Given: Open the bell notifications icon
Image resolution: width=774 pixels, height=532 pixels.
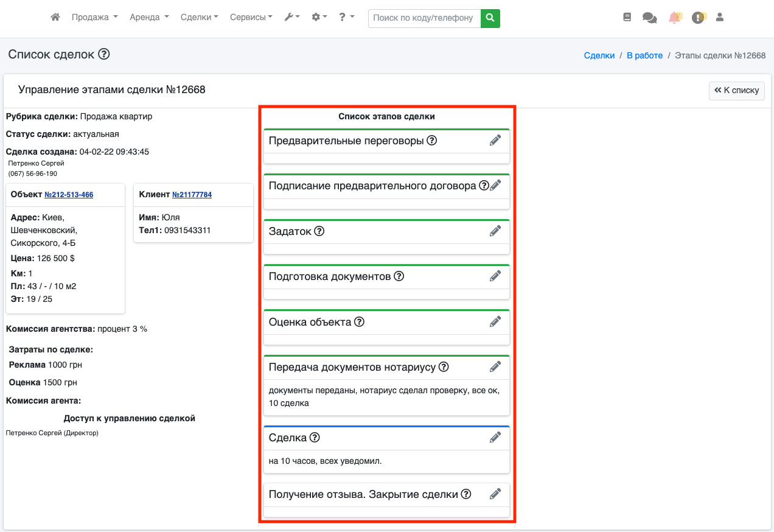Looking at the screenshot, I should 674,18.
